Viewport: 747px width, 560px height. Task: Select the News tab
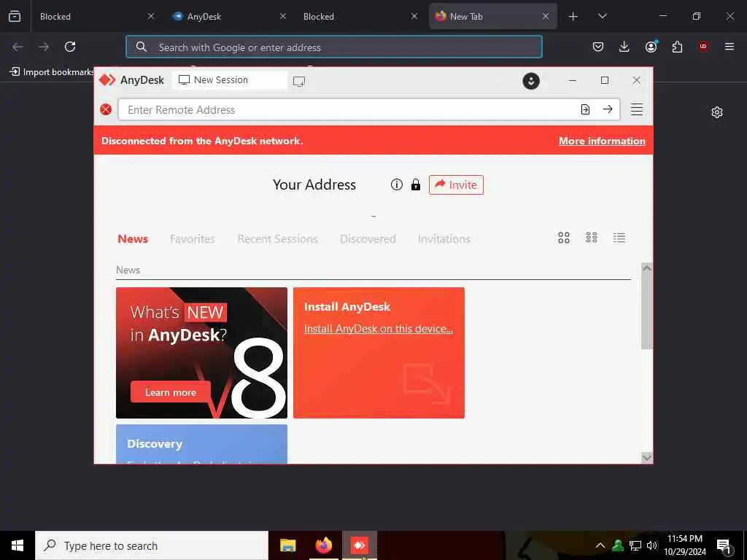coord(133,238)
